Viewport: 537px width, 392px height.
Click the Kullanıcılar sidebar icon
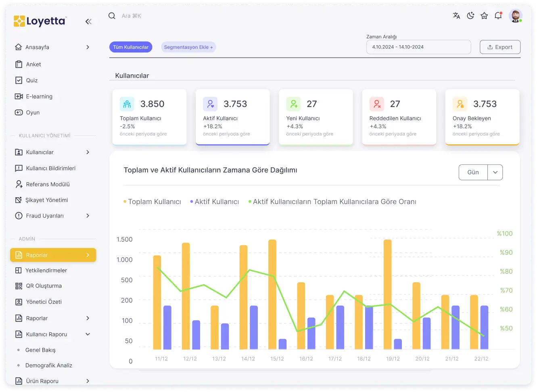point(19,152)
